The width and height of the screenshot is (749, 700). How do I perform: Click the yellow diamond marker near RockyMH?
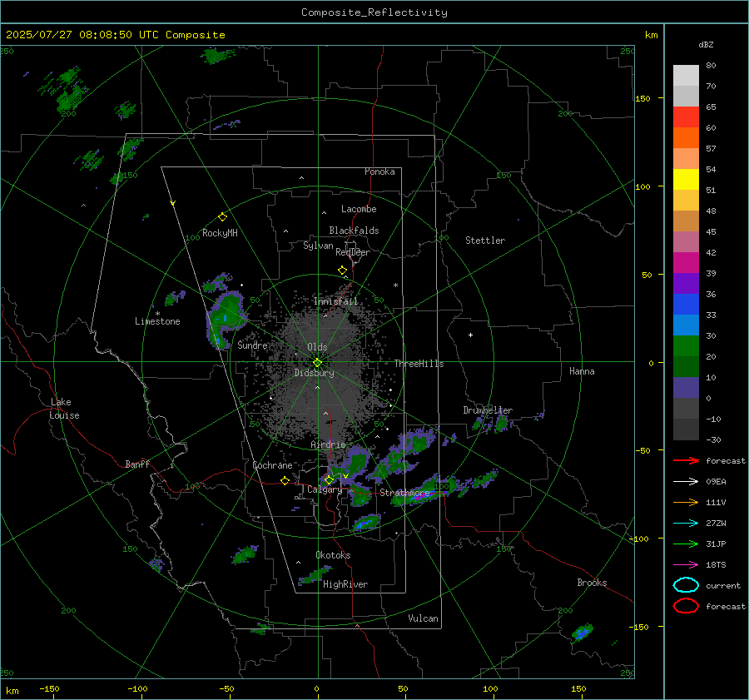point(222,217)
